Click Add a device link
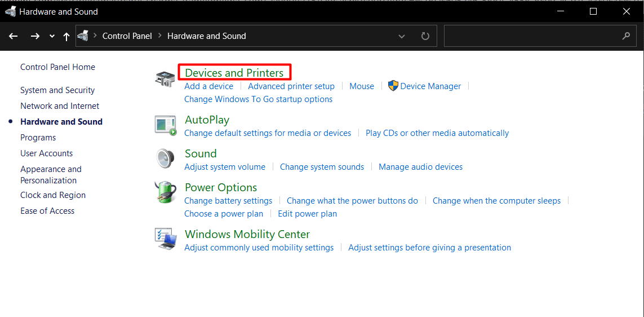This screenshot has width=644, height=317. click(x=208, y=86)
